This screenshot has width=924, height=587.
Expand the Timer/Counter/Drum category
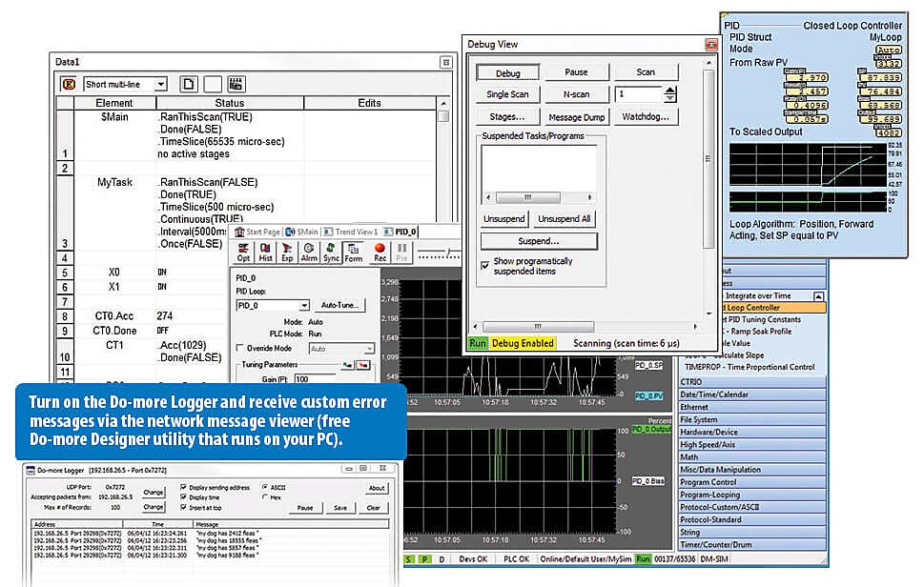coord(752,545)
